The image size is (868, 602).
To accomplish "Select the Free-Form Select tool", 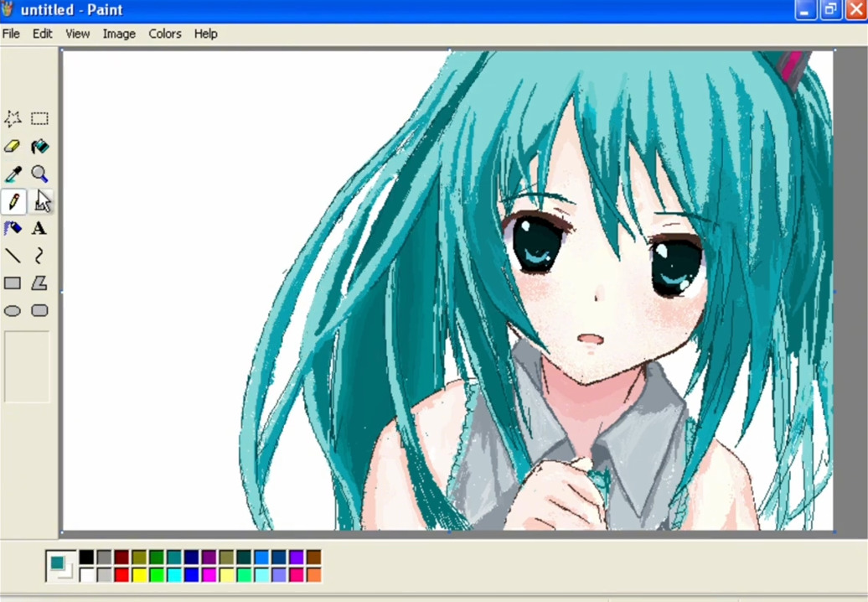I will [13, 118].
